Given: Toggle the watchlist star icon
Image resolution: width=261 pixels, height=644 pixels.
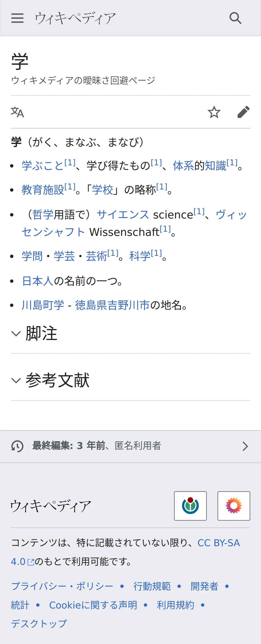Looking at the screenshot, I should (x=214, y=112).
